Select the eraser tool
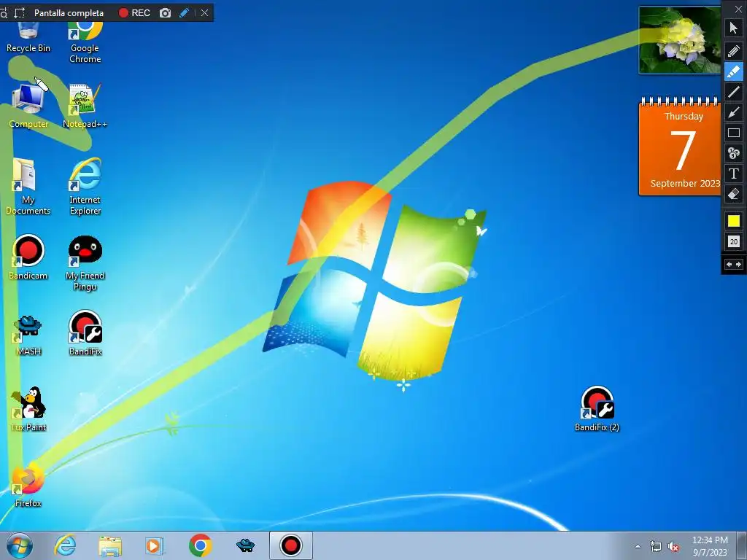 pos(734,194)
